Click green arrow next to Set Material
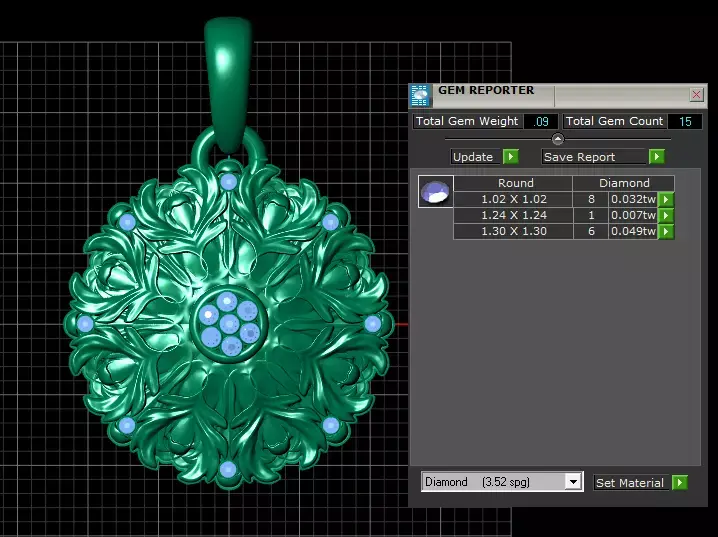This screenshot has height=537, width=718. (680, 483)
